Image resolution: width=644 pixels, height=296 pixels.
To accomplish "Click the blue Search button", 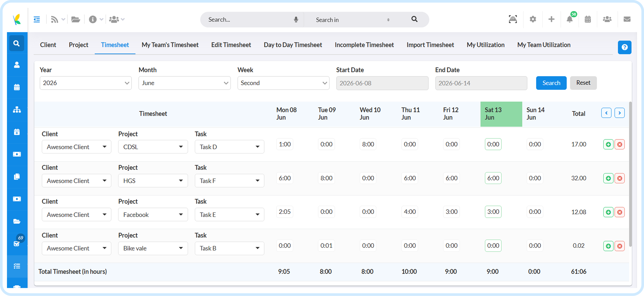I will pos(551,83).
